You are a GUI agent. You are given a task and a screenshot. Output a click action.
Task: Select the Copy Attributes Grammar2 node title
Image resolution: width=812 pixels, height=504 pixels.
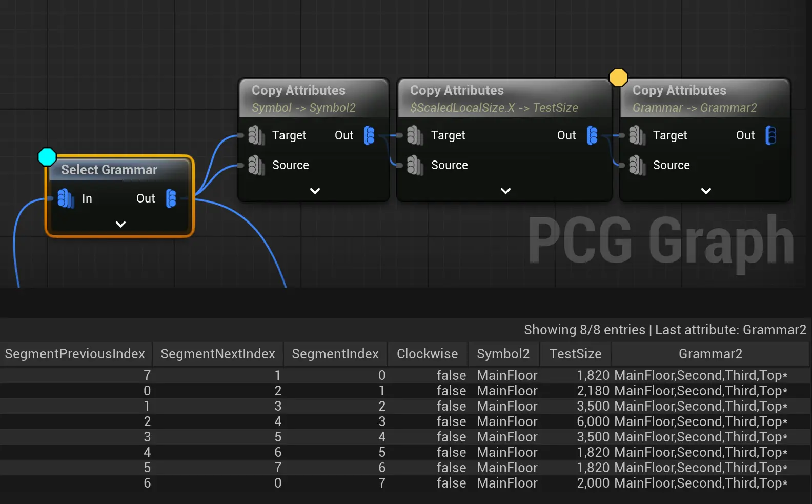pos(679,91)
